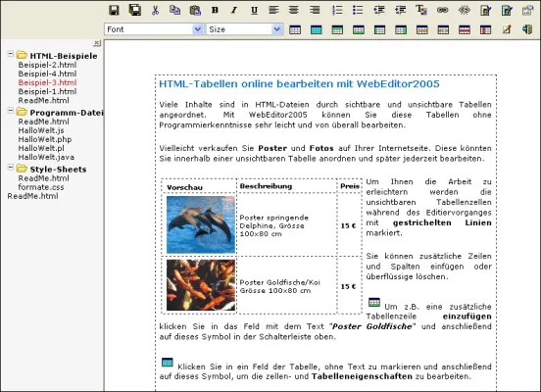
Task: Click toolbar table icon with green bottom row
Action: [359, 29]
